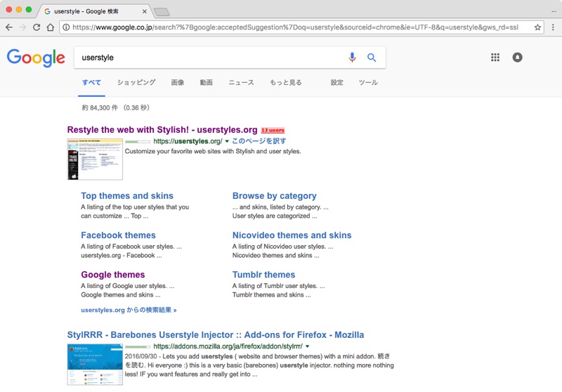Expand the もっと見る menu
562x392 pixels.
286,82
